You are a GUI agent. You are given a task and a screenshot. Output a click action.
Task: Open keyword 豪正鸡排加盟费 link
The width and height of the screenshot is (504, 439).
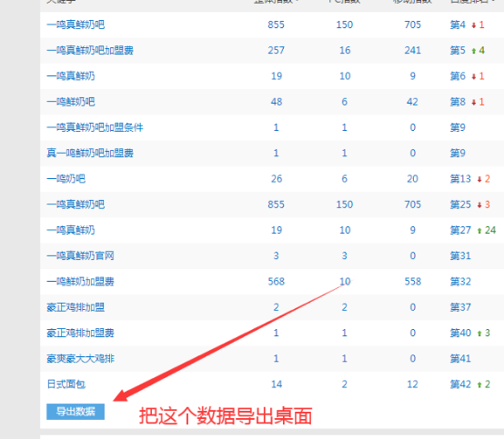[80, 333]
